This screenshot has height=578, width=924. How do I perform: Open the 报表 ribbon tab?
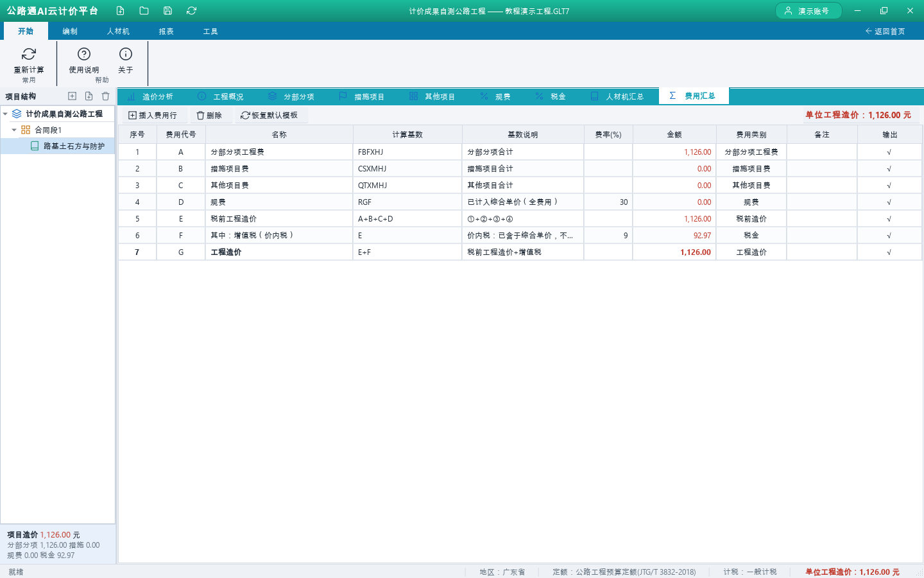coord(166,31)
